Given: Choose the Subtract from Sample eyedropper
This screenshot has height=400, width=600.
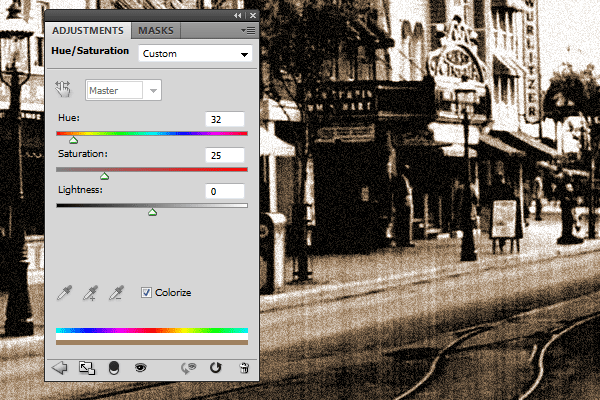Looking at the screenshot, I should (116, 293).
